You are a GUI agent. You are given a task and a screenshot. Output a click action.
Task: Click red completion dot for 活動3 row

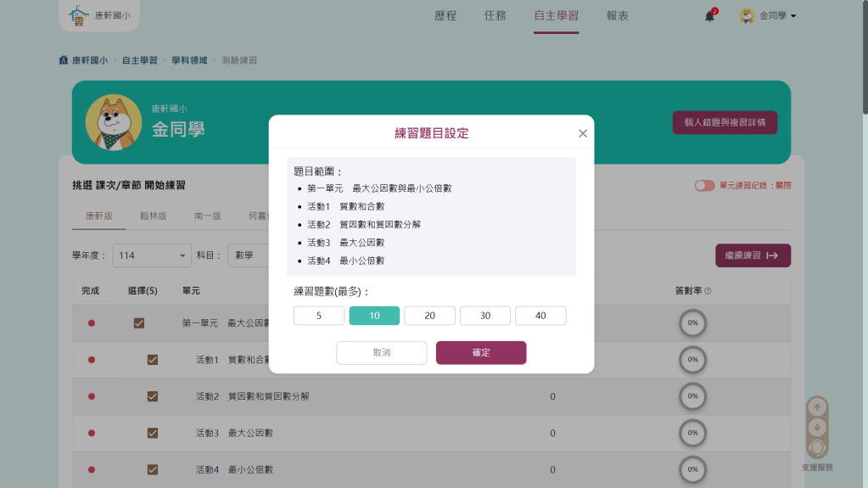tap(92, 433)
